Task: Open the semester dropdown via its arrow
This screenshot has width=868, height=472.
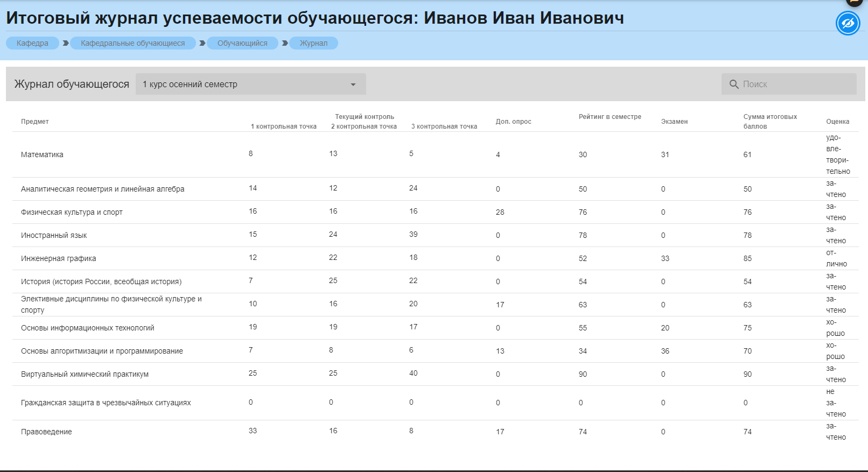Action: [x=353, y=84]
